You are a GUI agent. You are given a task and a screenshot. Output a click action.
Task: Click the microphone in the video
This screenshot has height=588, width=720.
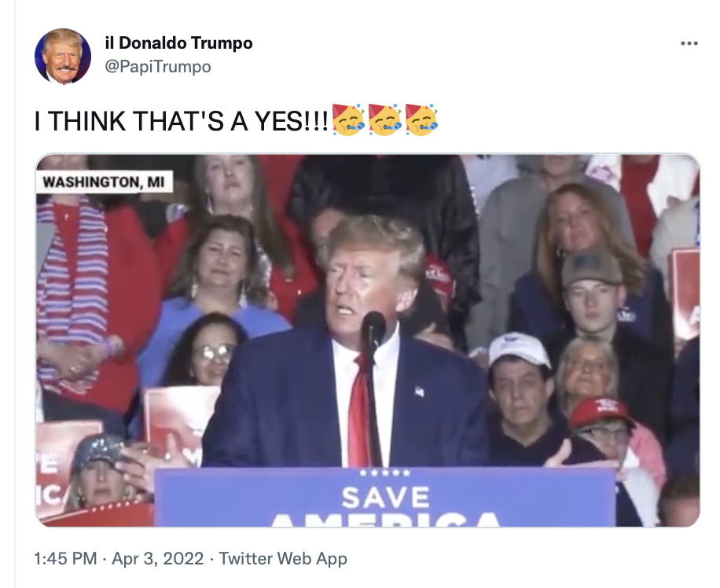(374, 329)
